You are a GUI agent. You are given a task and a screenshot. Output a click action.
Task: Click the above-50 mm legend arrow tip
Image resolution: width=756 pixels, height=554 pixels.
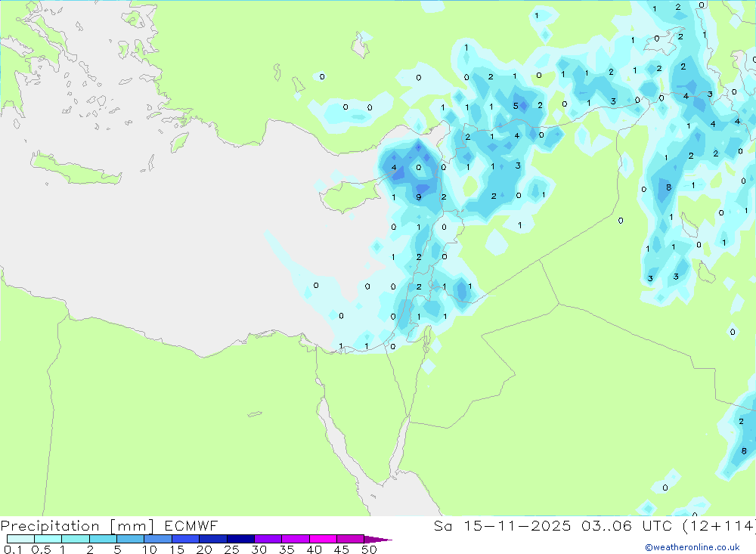coord(378,539)
